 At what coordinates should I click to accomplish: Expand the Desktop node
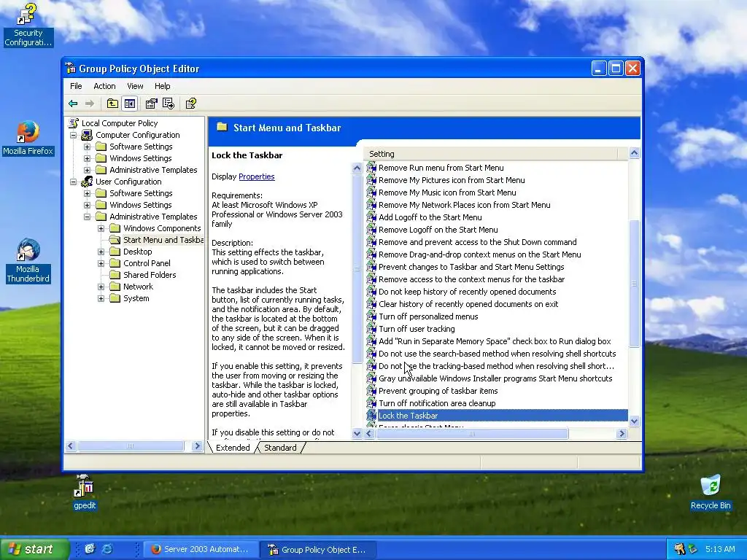click(x=101, y=252)
